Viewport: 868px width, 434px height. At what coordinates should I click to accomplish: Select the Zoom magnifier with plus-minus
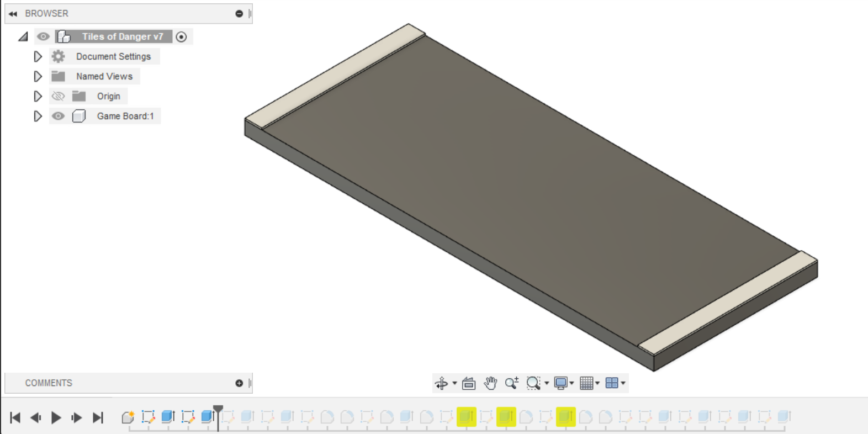(512, 383)
